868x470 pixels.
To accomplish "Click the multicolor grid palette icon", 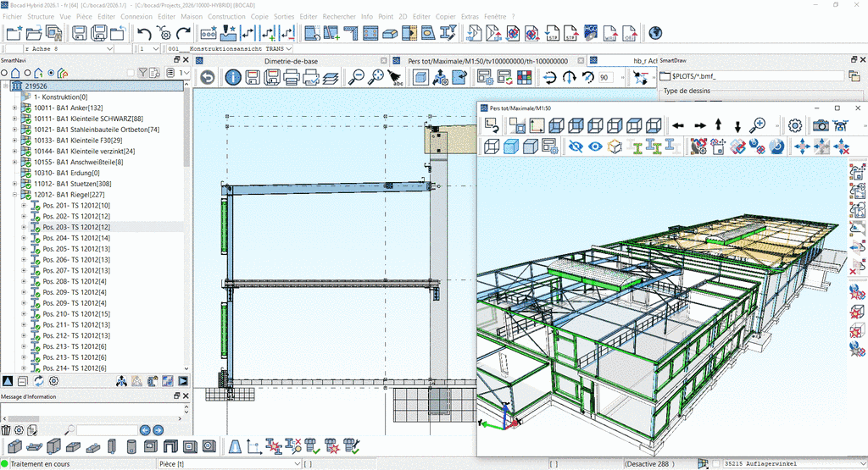I will (524, 77).
